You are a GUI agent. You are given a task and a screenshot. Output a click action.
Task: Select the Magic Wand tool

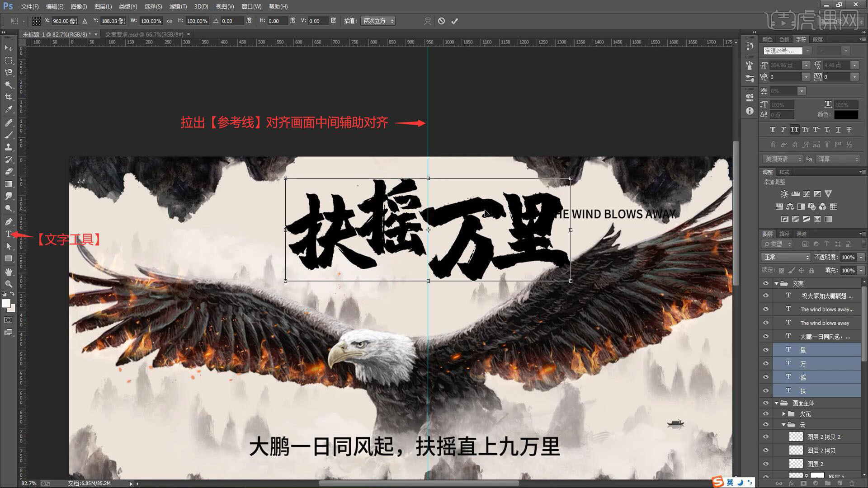(x=9, y=84)
